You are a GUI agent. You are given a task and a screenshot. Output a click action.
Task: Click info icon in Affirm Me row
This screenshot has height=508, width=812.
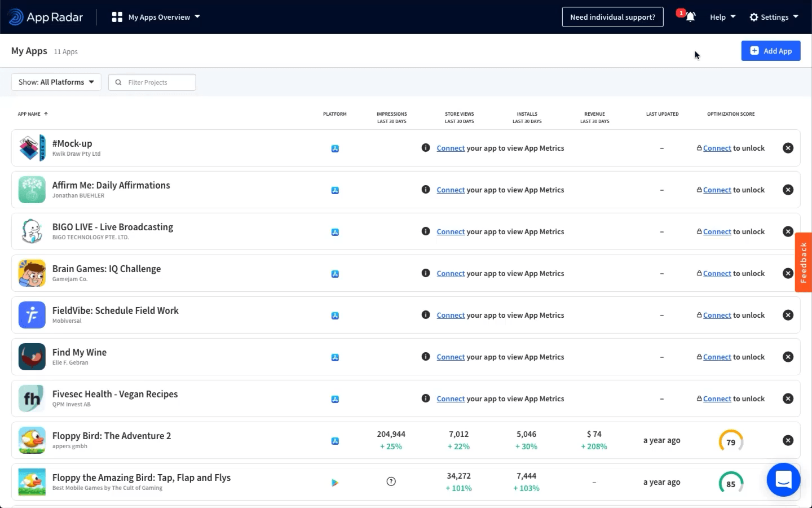pos(426,190)
